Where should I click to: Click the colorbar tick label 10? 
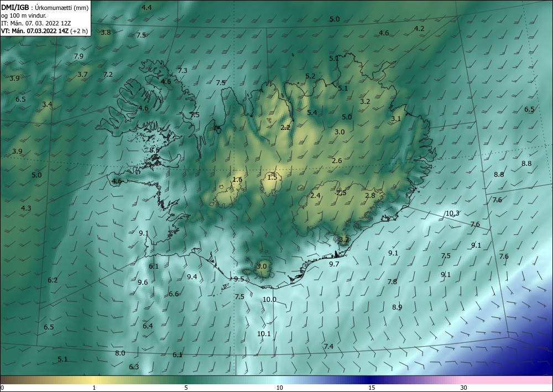(x=279, y=388)
